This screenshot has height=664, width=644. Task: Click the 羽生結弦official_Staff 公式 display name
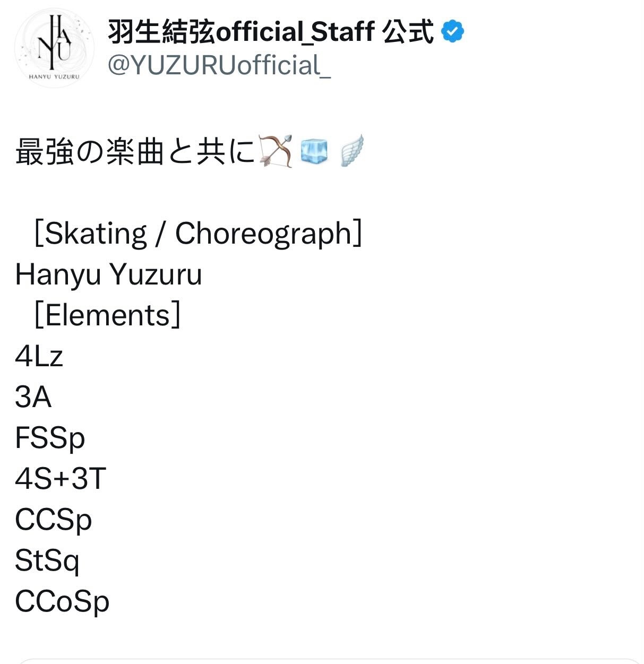pos(271,31)
